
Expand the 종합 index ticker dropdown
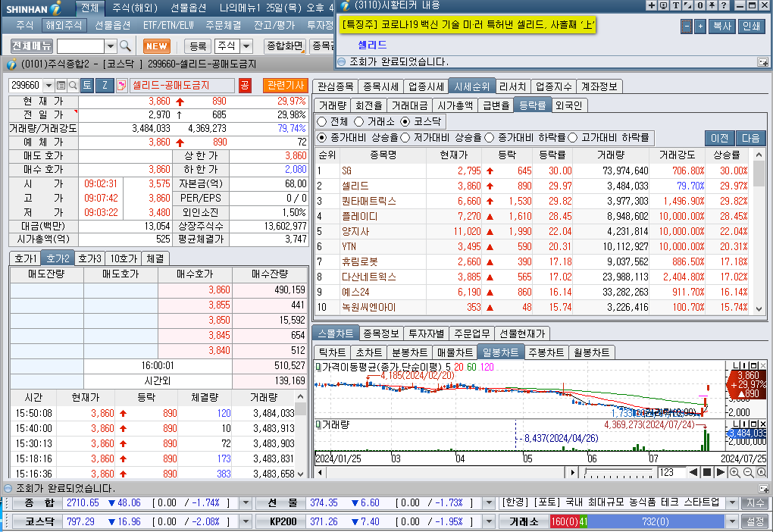tap(245, 503)
